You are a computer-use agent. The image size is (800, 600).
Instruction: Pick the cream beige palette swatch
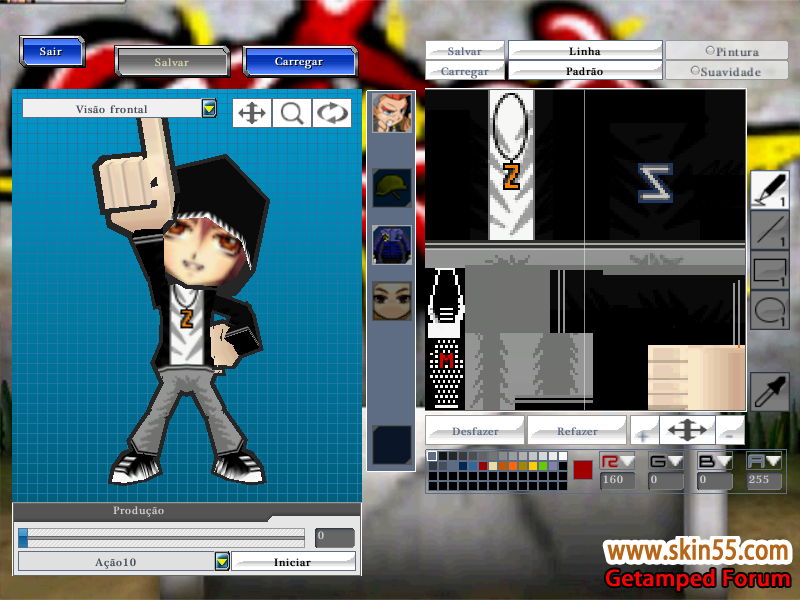[x=493, y=466]
